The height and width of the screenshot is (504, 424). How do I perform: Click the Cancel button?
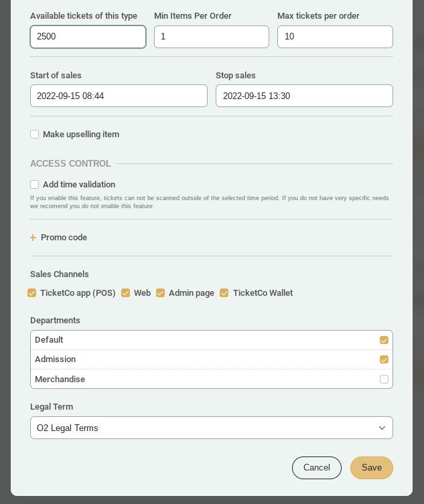316,468
